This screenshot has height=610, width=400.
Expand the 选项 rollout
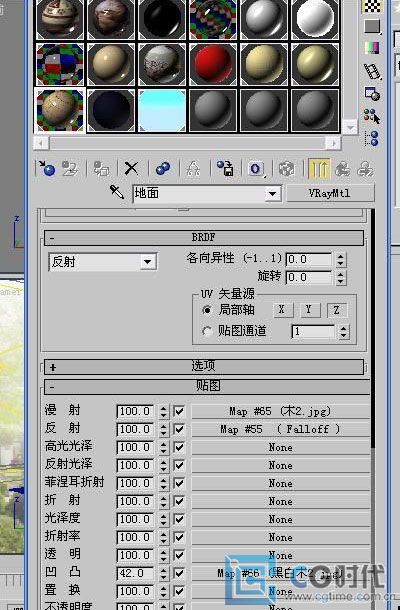(x=204, y=366)
